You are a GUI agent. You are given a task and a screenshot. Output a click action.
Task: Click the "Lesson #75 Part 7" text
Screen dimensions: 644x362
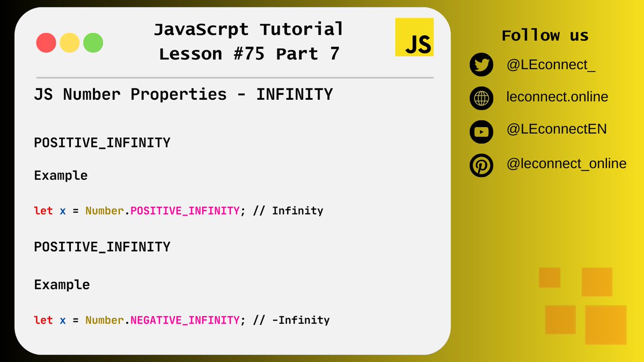click(x=249, y=54)
